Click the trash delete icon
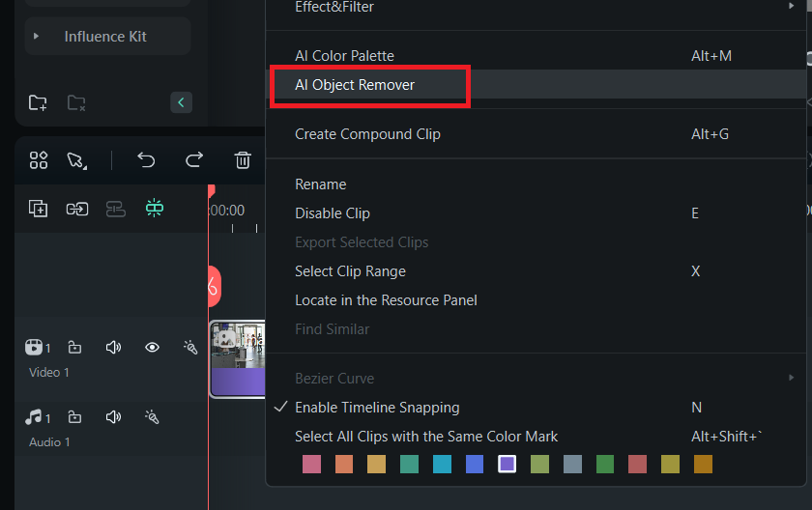 coord(244,160)
